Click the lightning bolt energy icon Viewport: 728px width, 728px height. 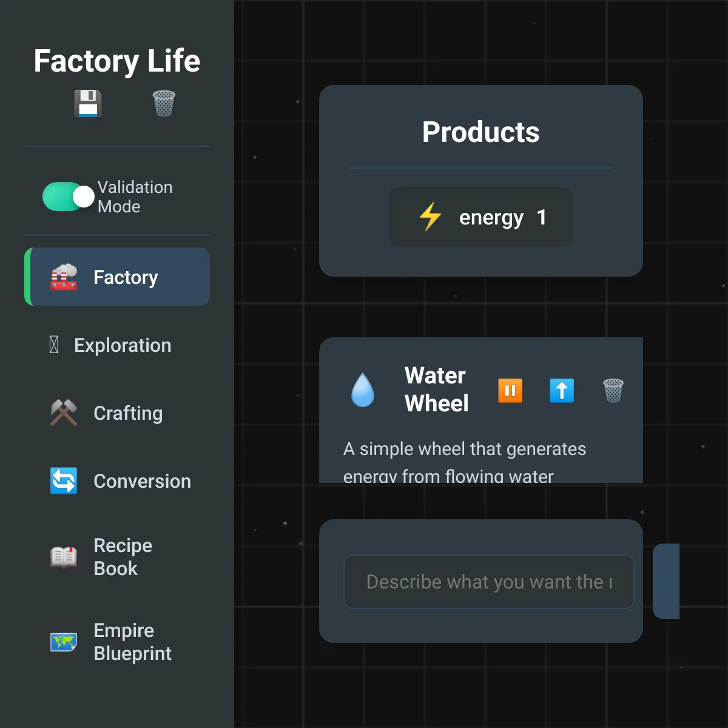pyautogui.click(x=430, y=217)
